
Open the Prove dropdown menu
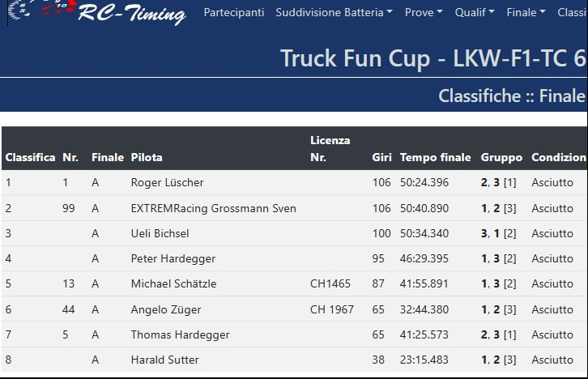point(424,13)
